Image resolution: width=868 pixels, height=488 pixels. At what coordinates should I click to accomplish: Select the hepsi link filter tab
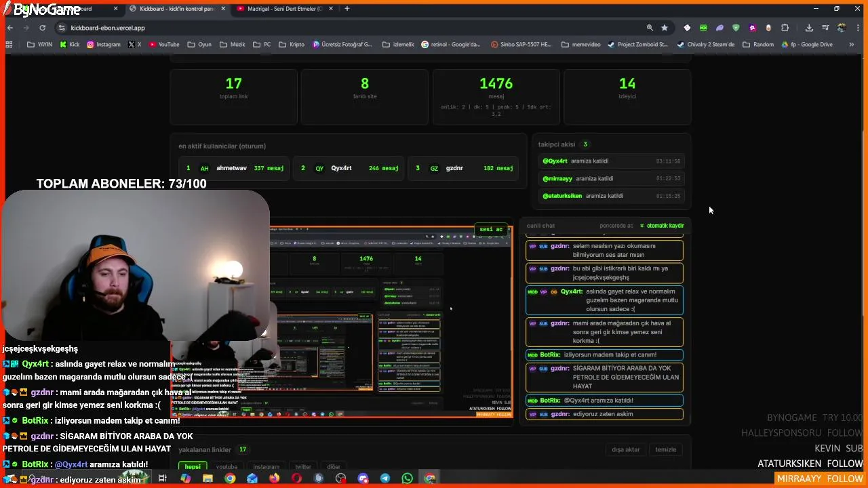(x=193, y=466)
